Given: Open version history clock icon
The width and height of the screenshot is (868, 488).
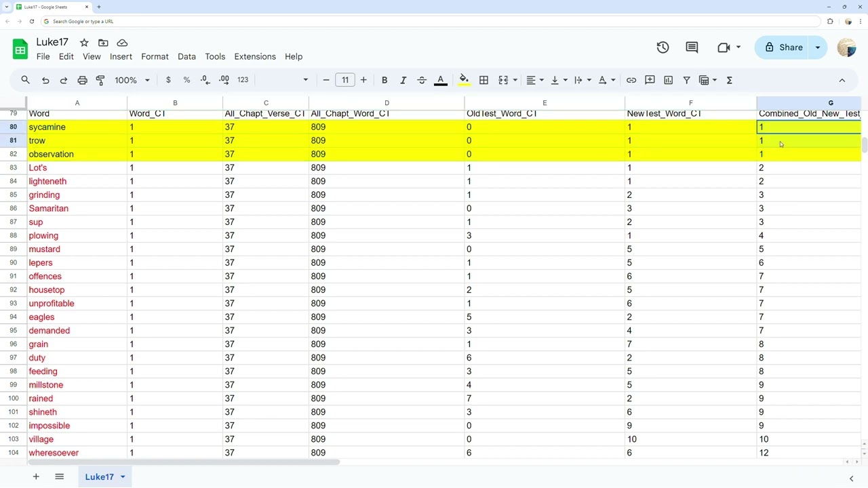Looking at the screenshot, I should pos(663,47).
